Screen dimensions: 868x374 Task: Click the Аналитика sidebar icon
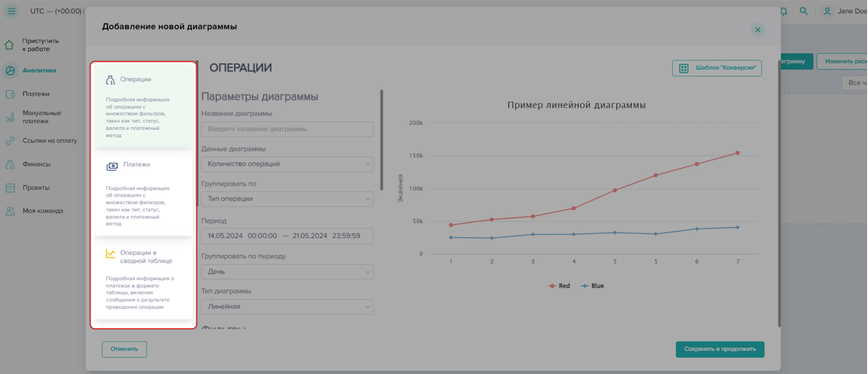pos(10,71)
